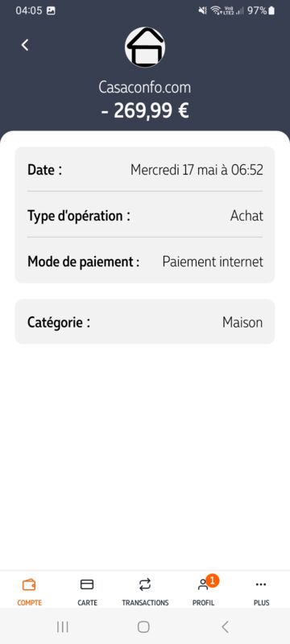Open the Profil tab

coord(203,592)
